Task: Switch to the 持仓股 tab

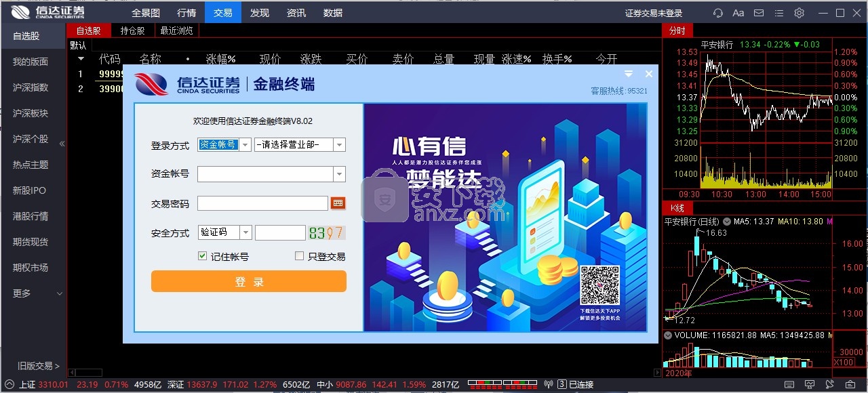Action: coord(133,30)
